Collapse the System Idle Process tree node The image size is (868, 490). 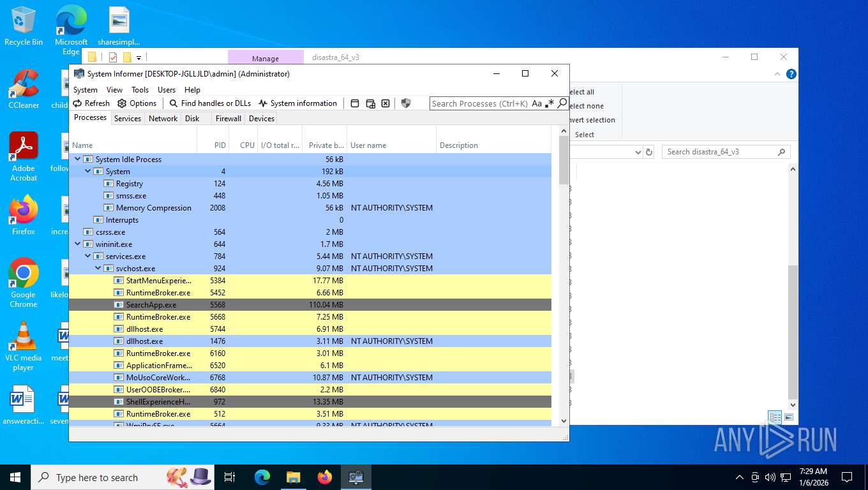point(78,160)
